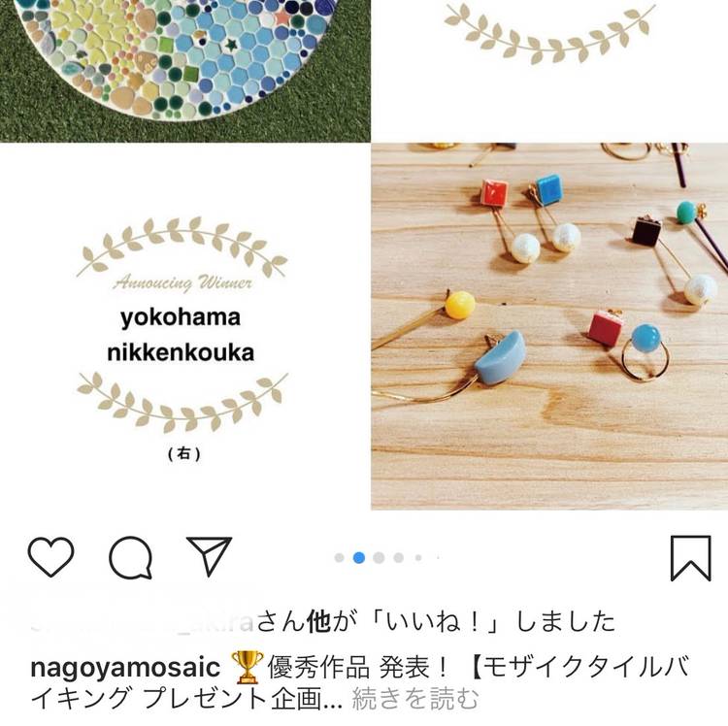Open nagoyamosaic profile from caption
728x726 pixels.
pos(125,668)
